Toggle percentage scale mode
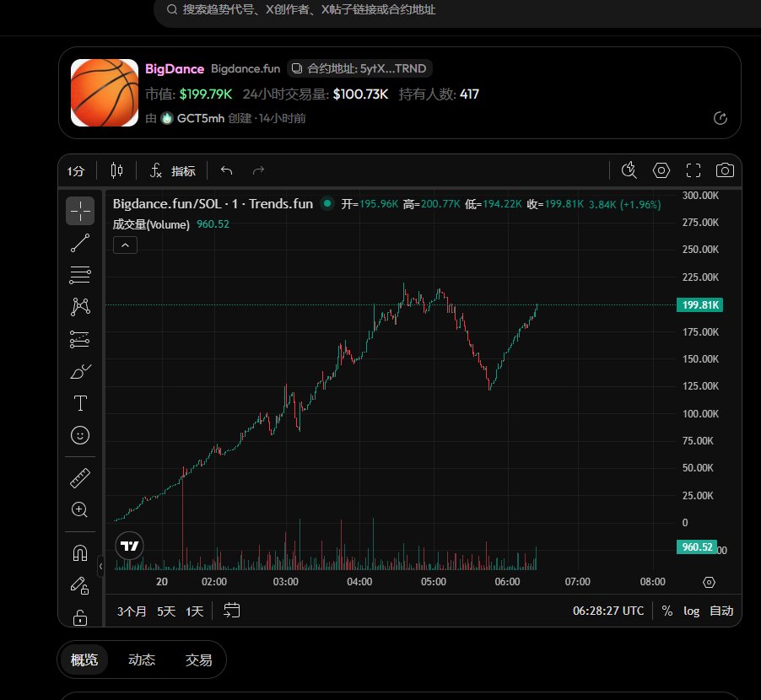This screenshot has width=761, height=700. coord(667,611)
